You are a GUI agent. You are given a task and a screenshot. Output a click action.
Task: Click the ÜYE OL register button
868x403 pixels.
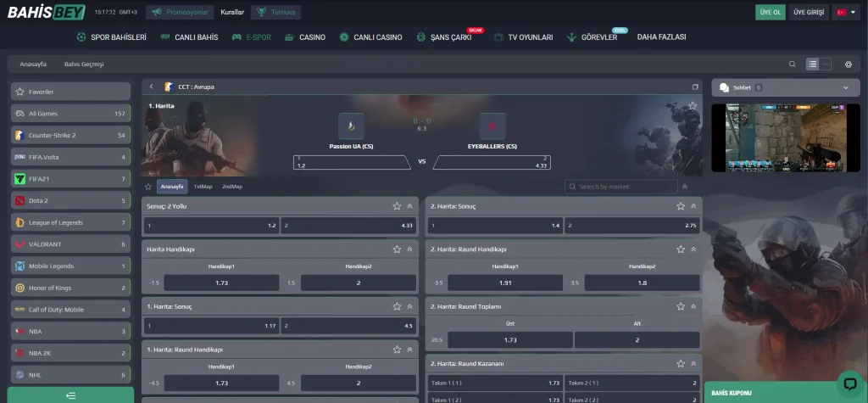(770, 12)
